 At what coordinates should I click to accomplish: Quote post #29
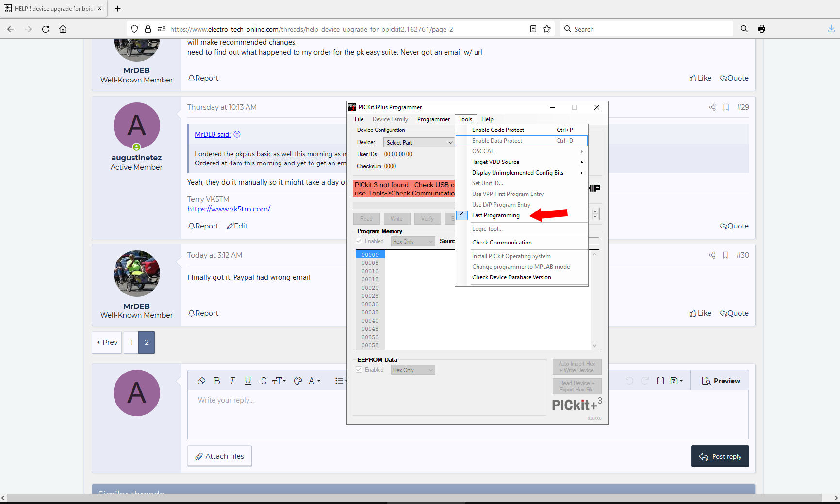point(734,226)
